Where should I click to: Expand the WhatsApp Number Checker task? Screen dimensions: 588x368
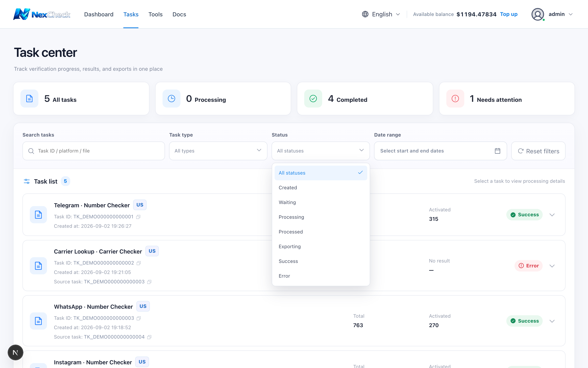(552, 321)
